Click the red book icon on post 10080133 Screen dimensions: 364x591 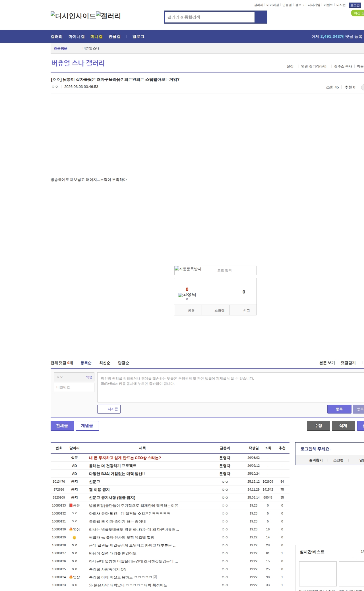point(71,505)
